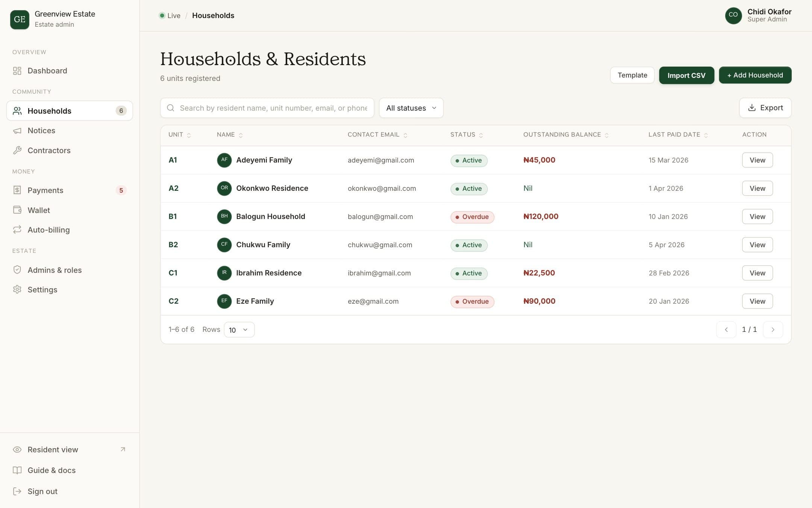Click the AF avatar for Adeyemi Family
The width and height of the screenshot is (812, 508).
coord(224,160)
